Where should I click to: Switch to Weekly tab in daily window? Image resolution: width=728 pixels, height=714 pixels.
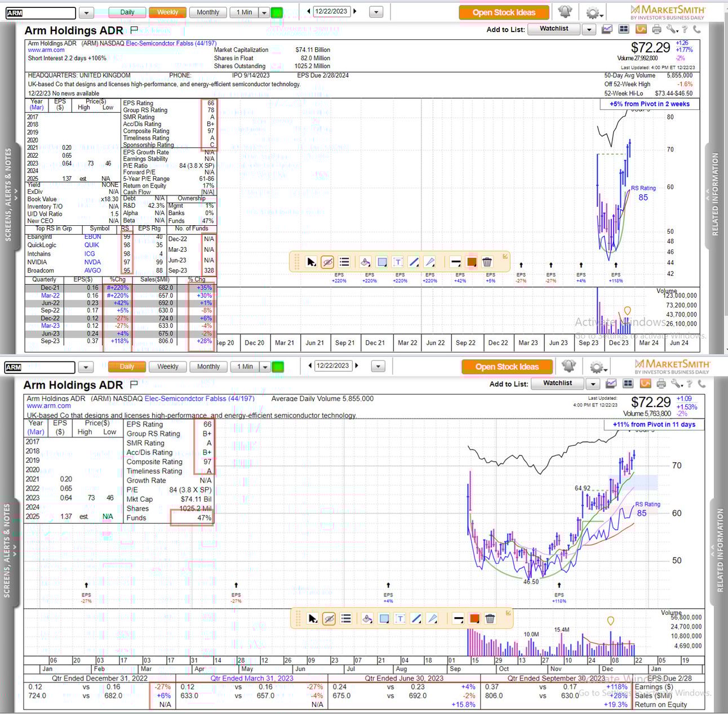click(x=167, y=367)
